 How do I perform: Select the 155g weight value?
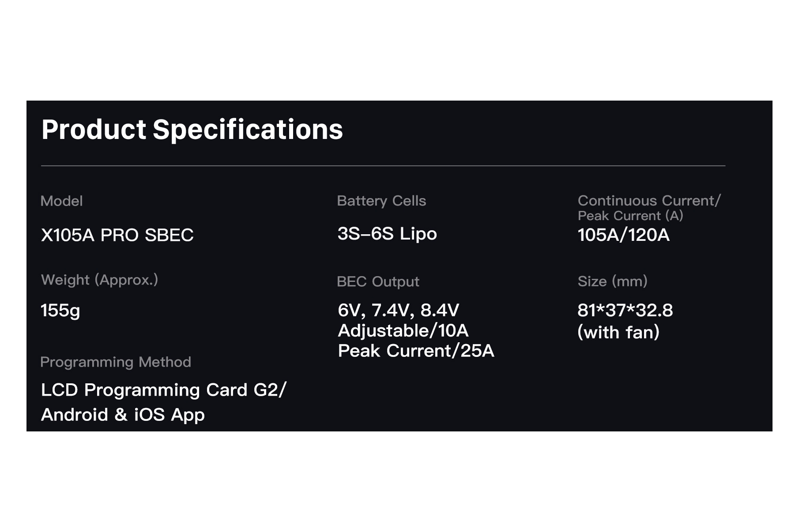(x=60, y=311)
